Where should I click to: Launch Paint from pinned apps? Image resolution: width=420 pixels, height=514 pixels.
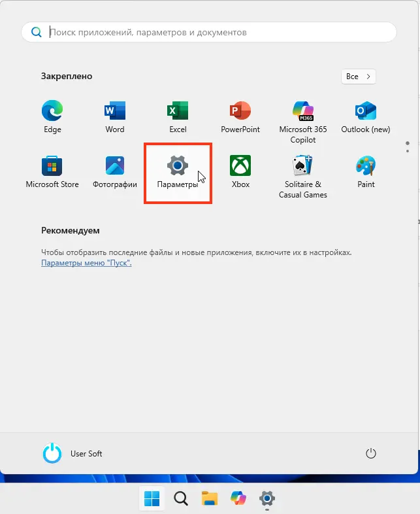coord(366,172)
